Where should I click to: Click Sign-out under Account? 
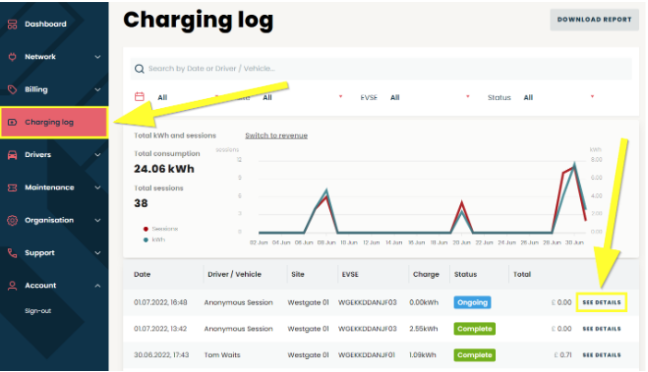[38, 311]
